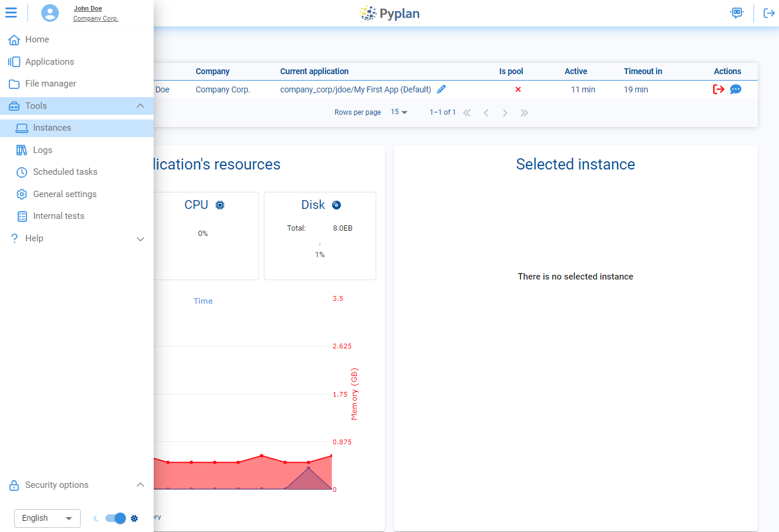This screenshot has height=532, width=779.
Task: Toggle the dark mode switch
Action: click(115, 518)
